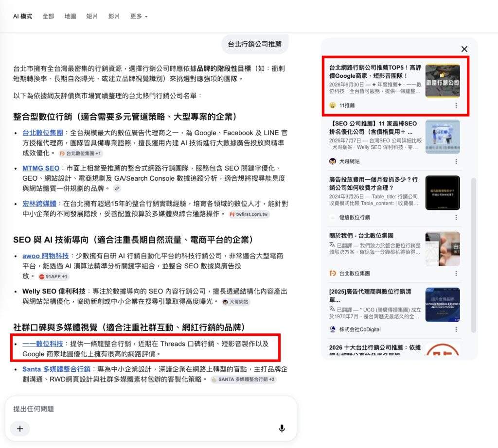Open the Santa 多媒體整合行銷 link
The image size is (498, 448).
(56, 369)
